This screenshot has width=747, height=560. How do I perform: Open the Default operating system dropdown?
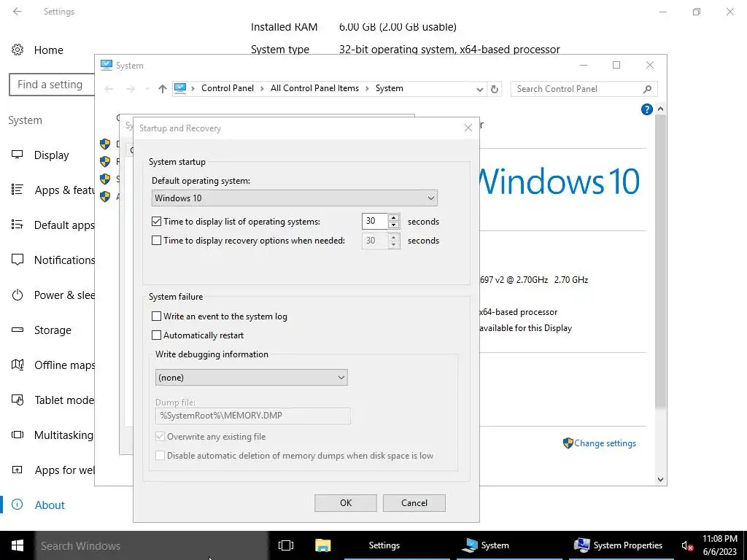[x=295, y=198]
